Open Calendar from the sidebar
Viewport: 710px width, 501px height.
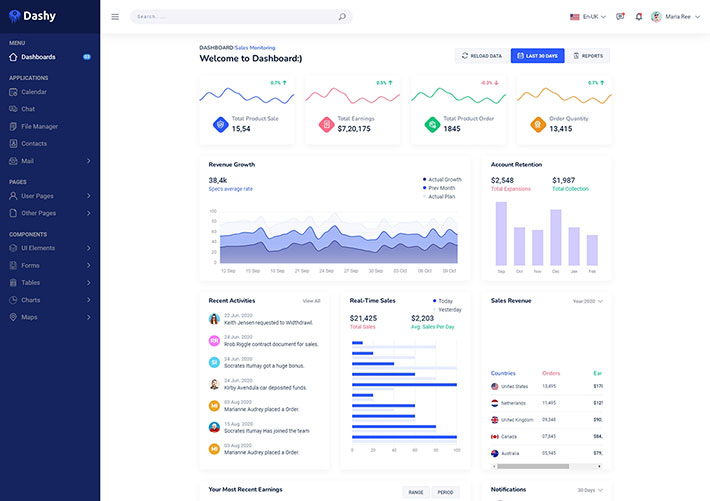[34, 92]
